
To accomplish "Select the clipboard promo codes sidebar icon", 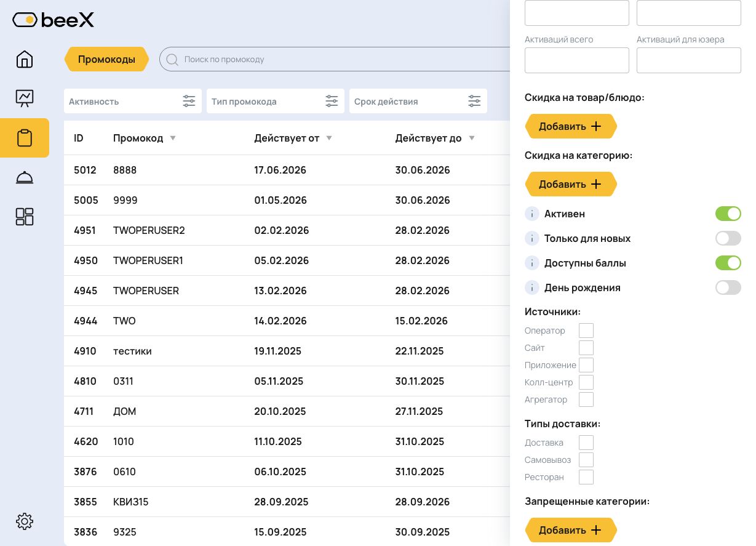I will tap(25, 138).
